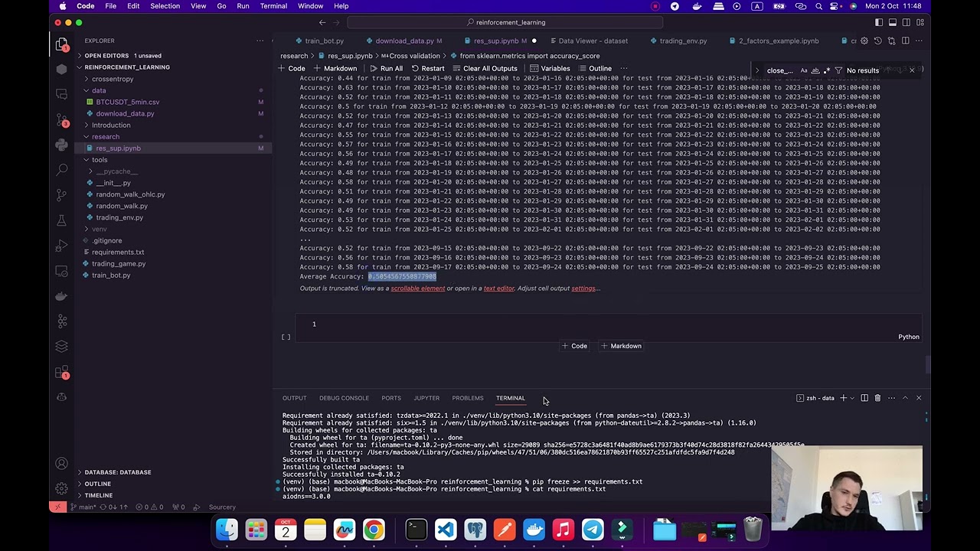Open the OUTPUT panel tab
This screenshot has width=980, height=551.
click(x=294, y=398)
